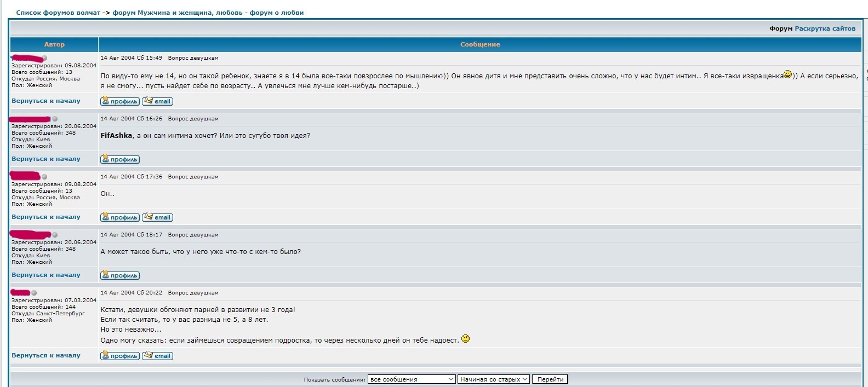Open profile of 15:49 post author
Screen dimensions: 868x387
click(x=120, y=101)
